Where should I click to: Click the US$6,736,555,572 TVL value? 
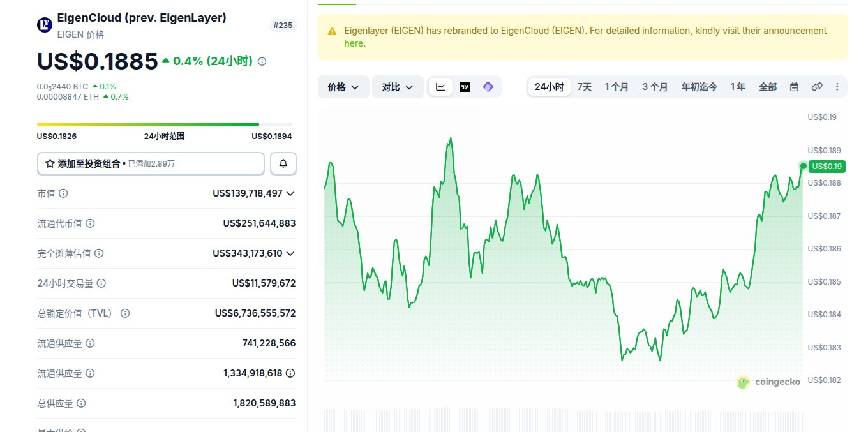coord(255,313)
